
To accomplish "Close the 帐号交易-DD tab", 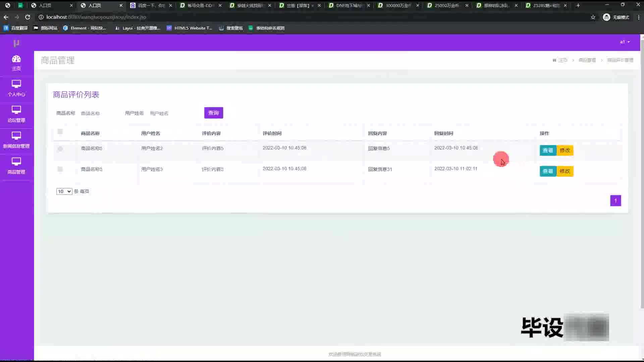I will click(x=220, y=5).
